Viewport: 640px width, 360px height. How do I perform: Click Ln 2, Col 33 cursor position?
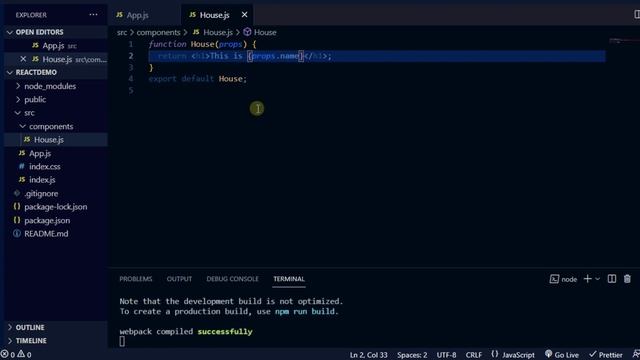tap(368, 355)
